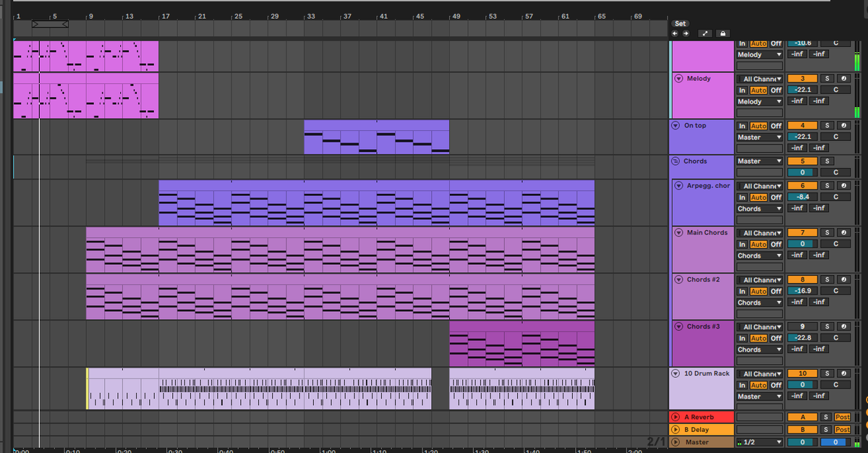
Task: Toggle the A Reverb Post button
Action: [843, 417]
